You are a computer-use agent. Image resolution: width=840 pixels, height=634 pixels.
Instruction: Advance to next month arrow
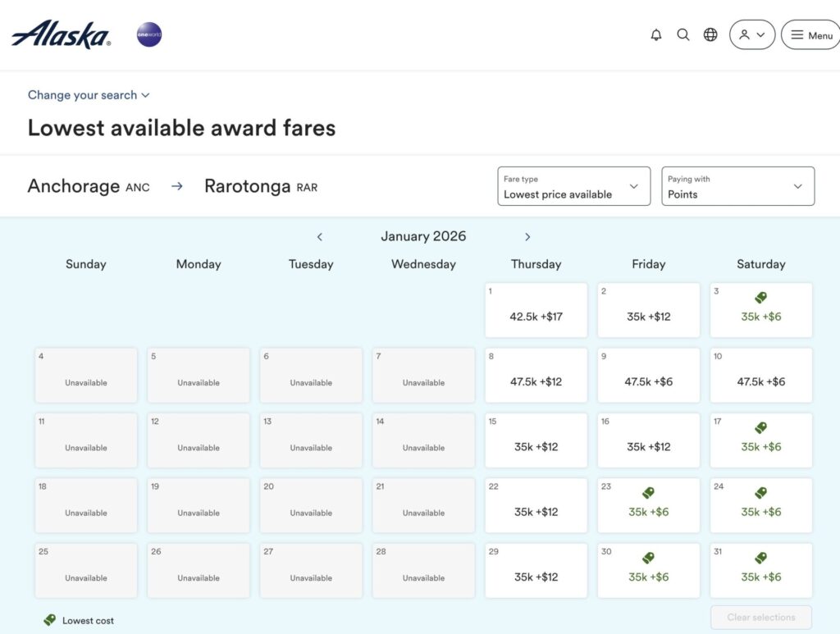(x=527, y=237)
